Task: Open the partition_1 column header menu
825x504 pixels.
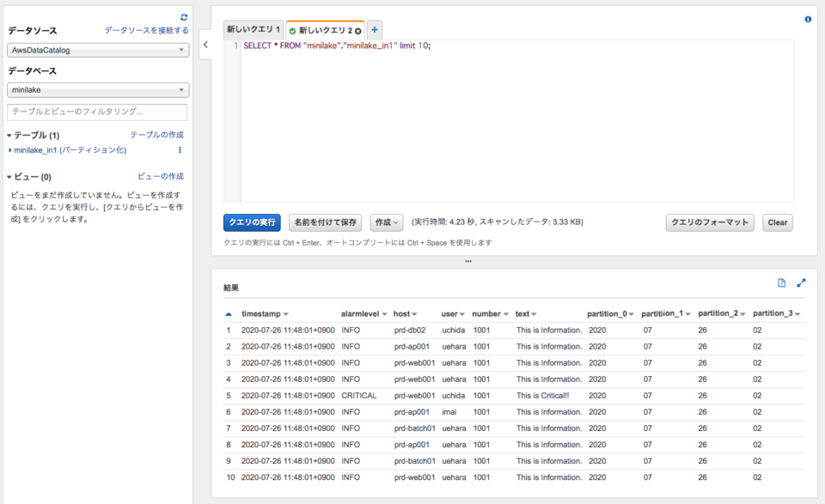Action: [688, 314]
